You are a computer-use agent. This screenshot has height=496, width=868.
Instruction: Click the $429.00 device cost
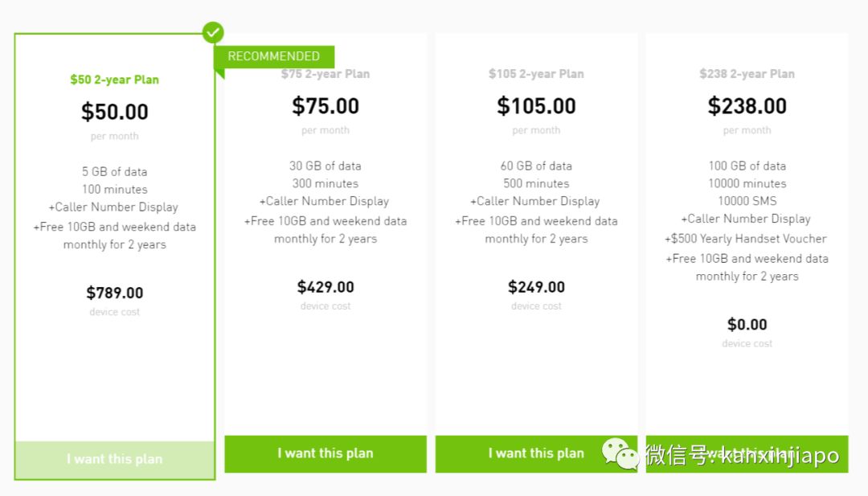(325, 287)
